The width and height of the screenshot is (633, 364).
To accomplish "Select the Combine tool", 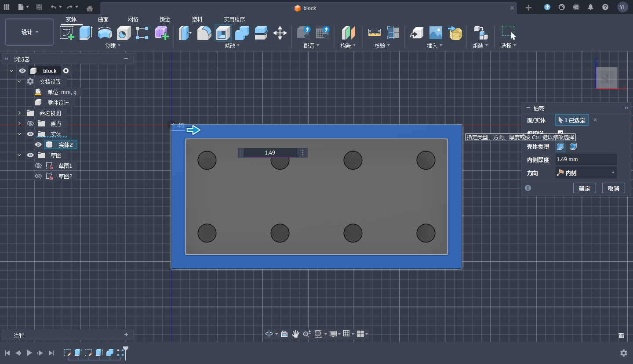I will click(242, 33).
